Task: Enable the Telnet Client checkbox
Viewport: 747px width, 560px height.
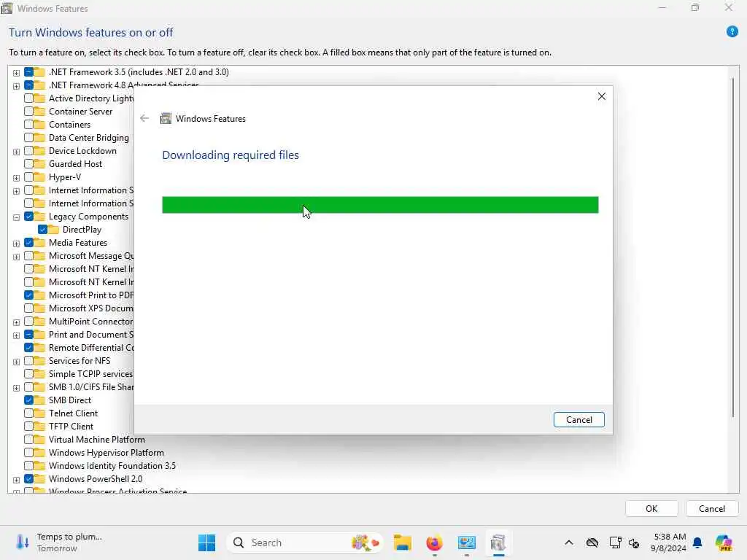Action: click(28, 413)
